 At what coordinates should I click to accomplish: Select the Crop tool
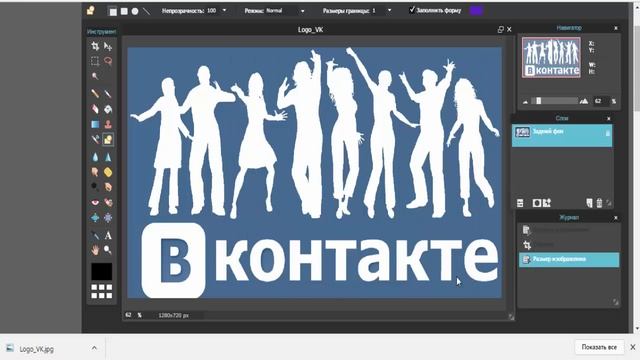point(95,46)
